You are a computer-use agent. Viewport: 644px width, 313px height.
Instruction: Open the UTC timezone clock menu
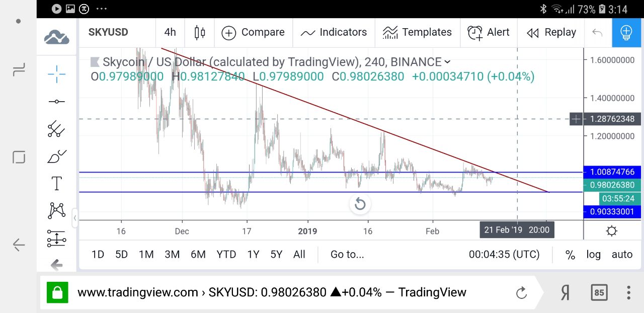click(x=504, y=255)
